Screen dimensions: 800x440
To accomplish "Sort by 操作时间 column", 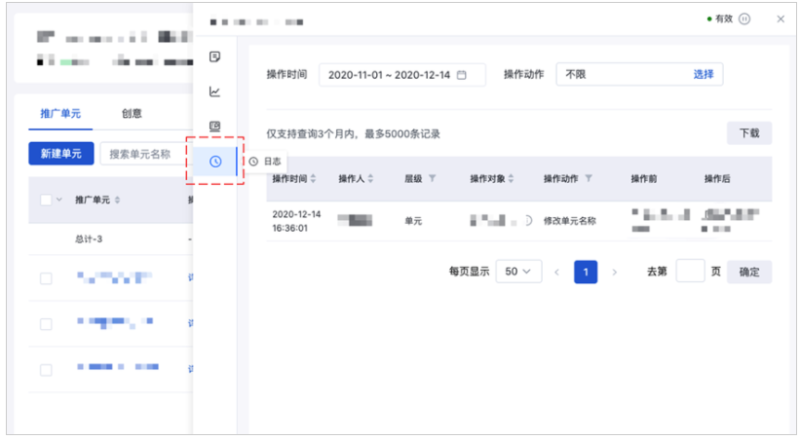I will [313, 178].
